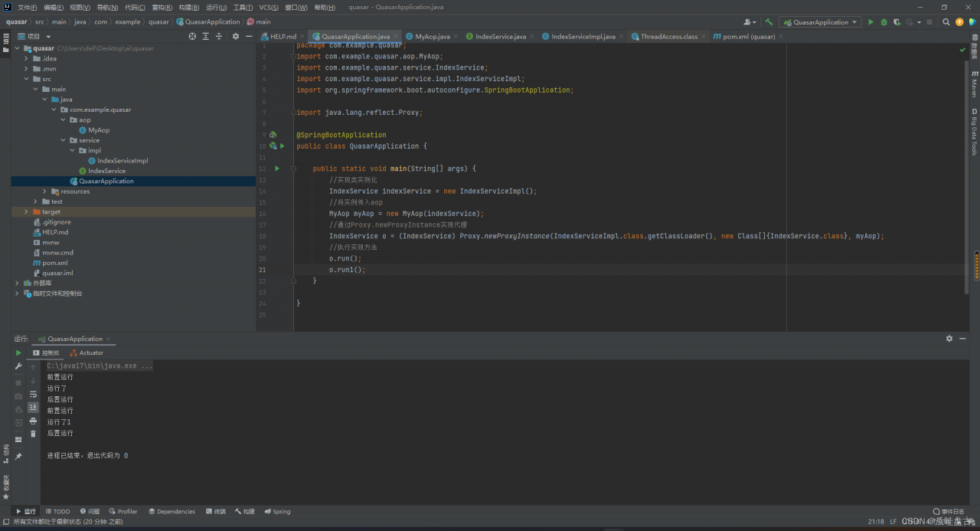Expand the resources folder in project tree
The width and height of the screenshot is (980, 531).
tap(44, 192)
